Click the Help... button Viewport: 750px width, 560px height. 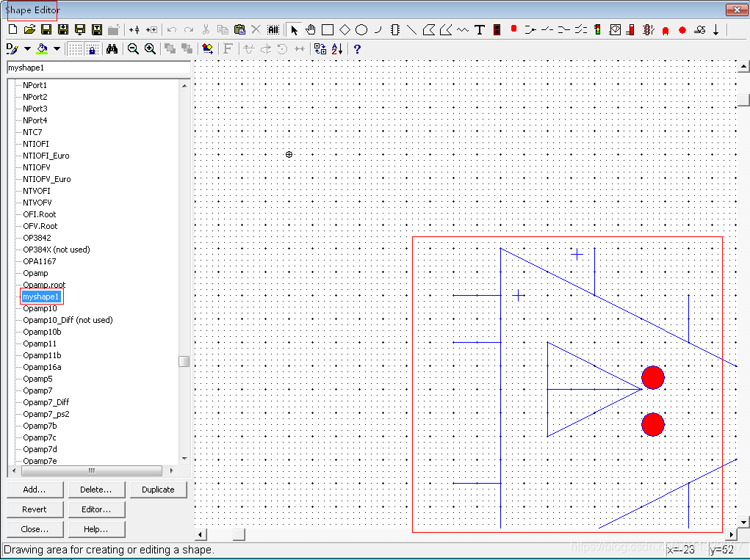[x=96, y=529]
